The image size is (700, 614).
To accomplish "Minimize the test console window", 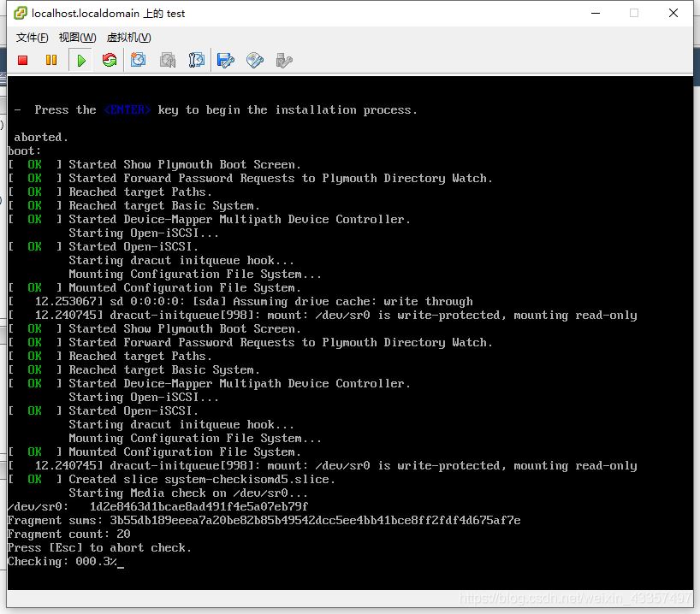I will [x=594, y=13].
